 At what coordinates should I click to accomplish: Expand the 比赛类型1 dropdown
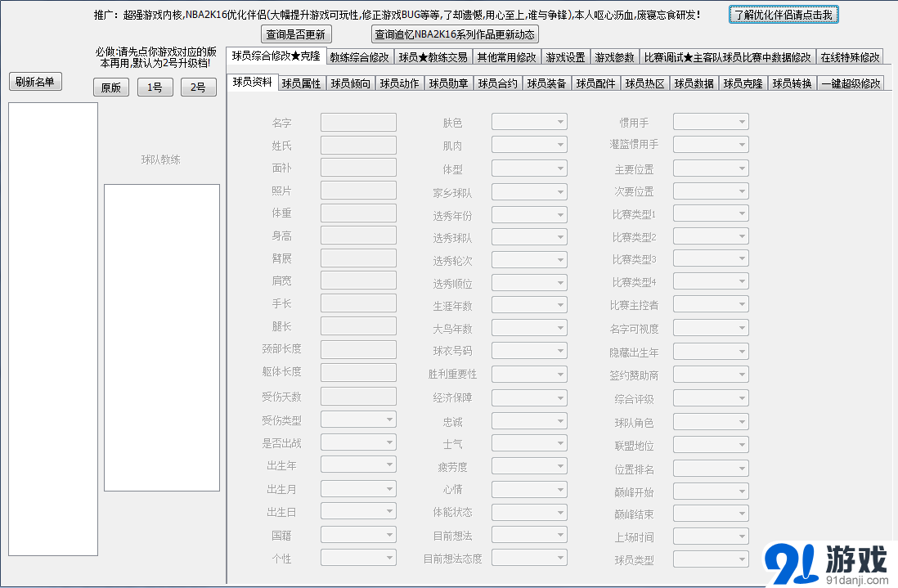click(711, 214)
